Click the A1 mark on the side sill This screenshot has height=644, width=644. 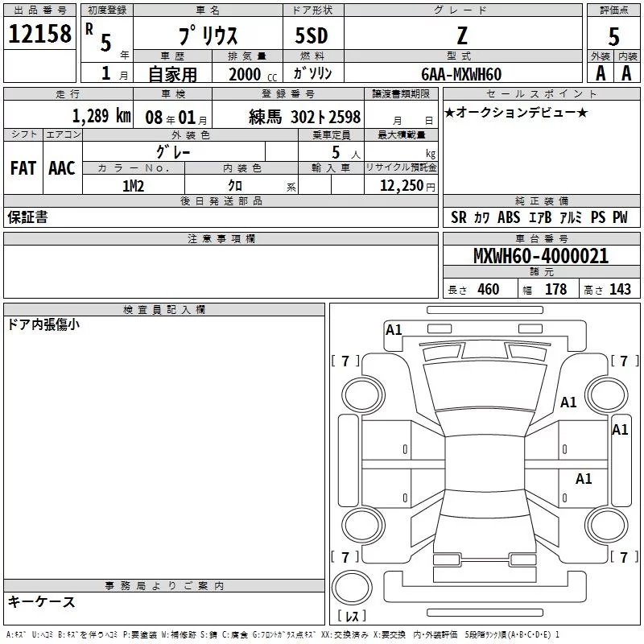(x=620, y=430)
